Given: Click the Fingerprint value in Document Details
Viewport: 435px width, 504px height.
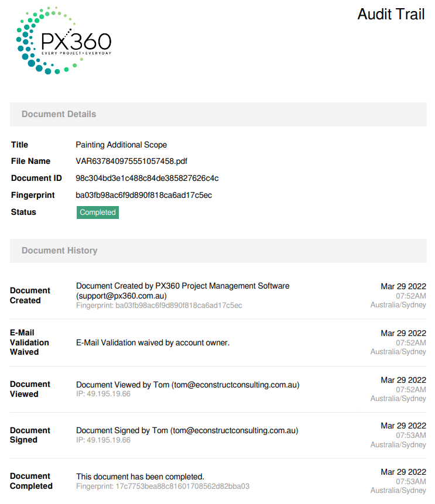Looking at the screenshot, I should coord(143,195).
